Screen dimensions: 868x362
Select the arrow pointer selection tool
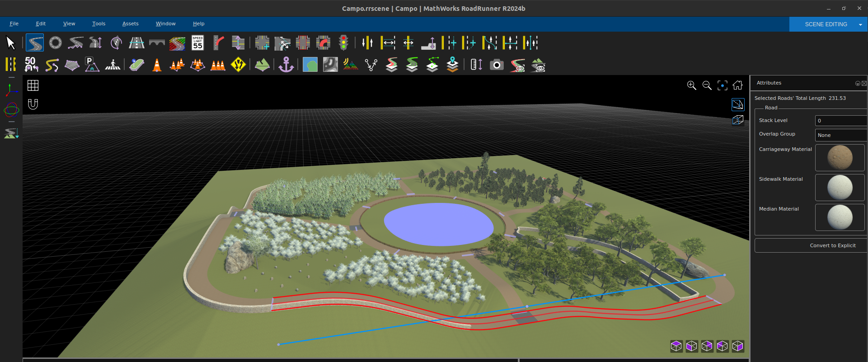click(x=10, y=43)
